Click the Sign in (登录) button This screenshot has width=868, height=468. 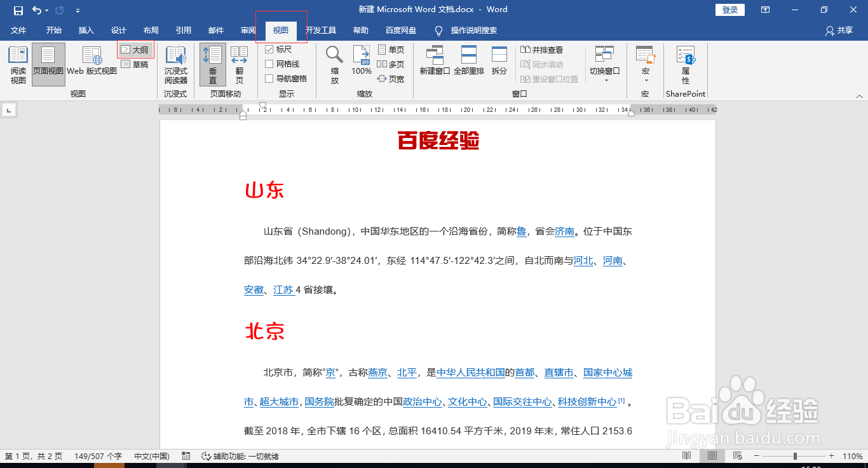click(x=730, y=10)
